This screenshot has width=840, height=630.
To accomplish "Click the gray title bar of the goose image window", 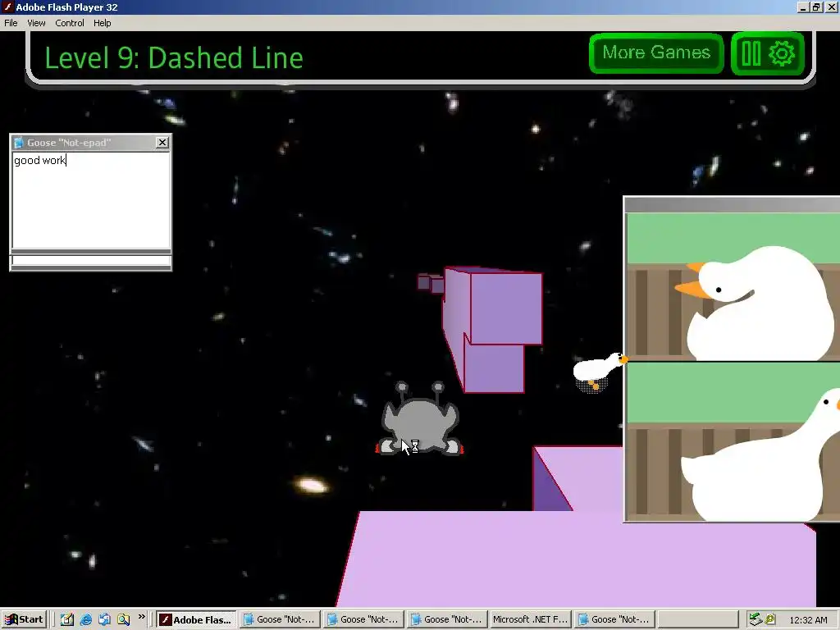I will click(x=733, y=204).
